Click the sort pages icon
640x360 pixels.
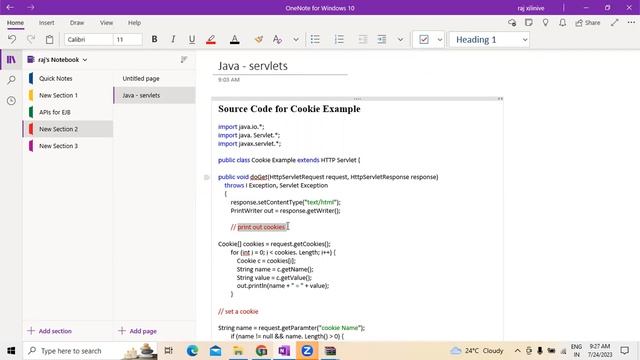point(184,60)
